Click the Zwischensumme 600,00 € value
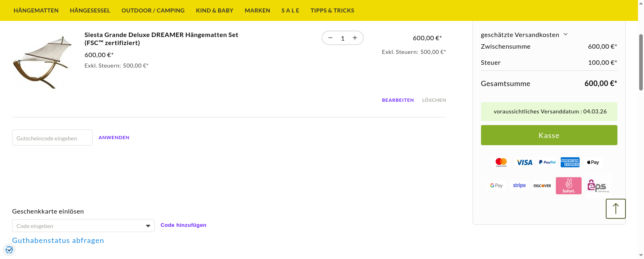 [603, 46]
